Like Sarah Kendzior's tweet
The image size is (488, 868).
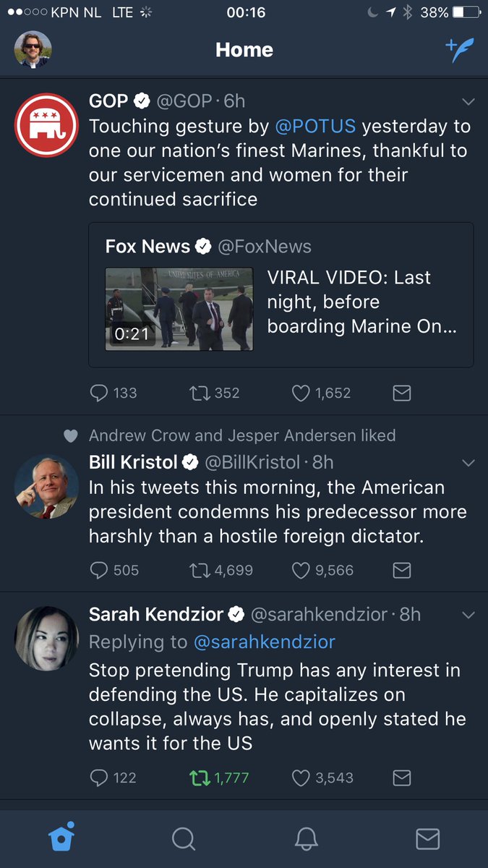click(x=301, y=778)
